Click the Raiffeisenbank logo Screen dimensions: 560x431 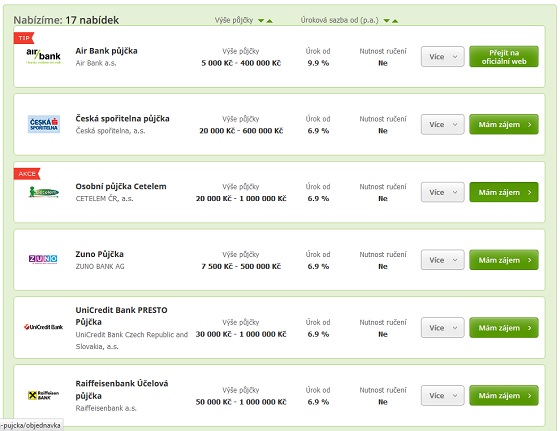(43, 395)
